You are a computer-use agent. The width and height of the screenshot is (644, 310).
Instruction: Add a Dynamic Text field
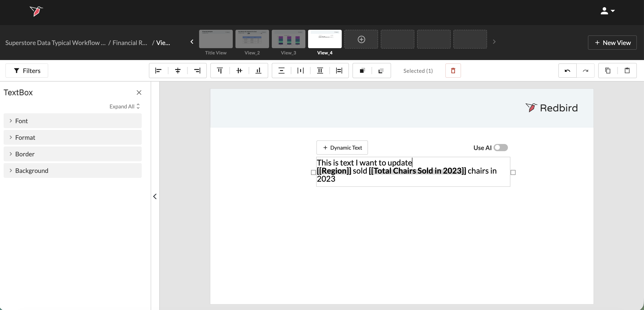[x=342, y=148]
